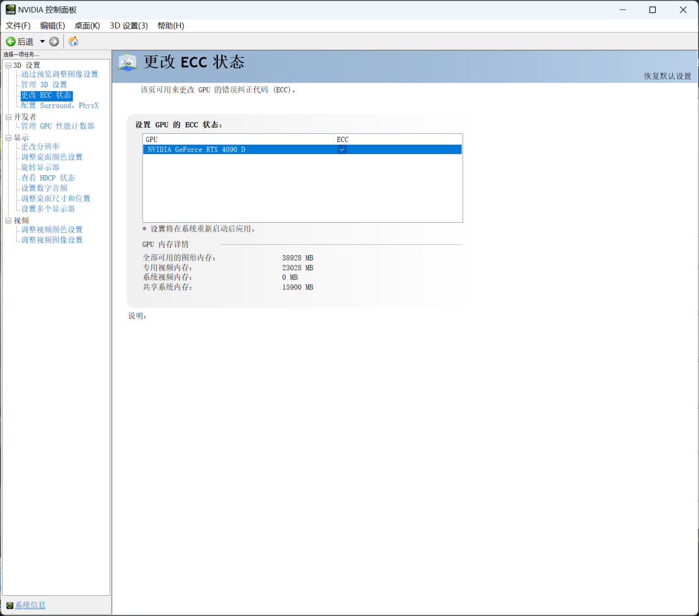Open 配置 Surround、PhysX page
This screenshot has width=699, height=616.
coord(60,105)
